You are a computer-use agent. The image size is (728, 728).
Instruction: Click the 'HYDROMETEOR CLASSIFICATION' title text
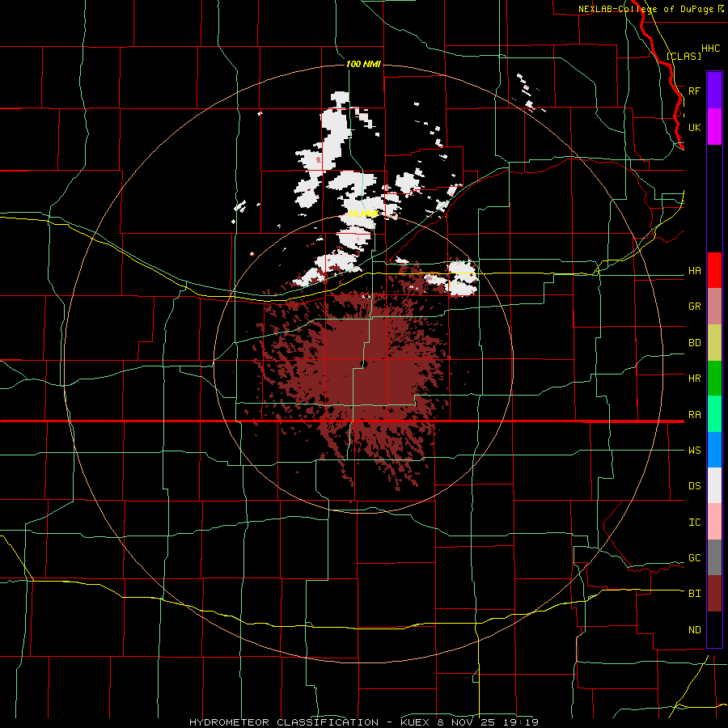point(284,722)
